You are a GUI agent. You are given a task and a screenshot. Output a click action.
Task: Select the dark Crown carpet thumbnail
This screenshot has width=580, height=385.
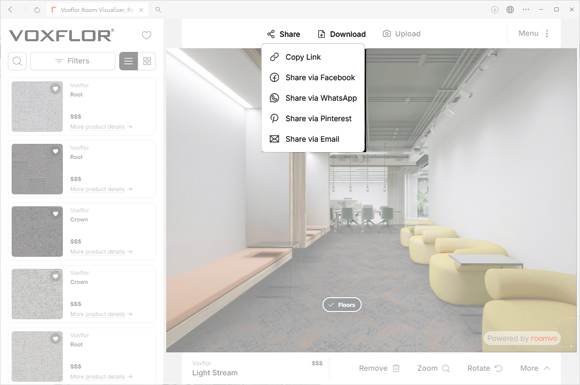pyautogui.click(x=37, y=232)
